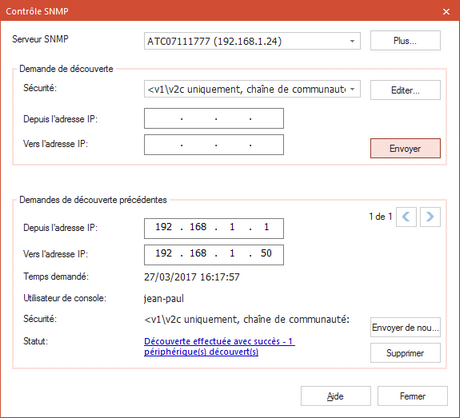
Task: Expand the Sécurité dropdown arrow
Action: coord(352,89)
